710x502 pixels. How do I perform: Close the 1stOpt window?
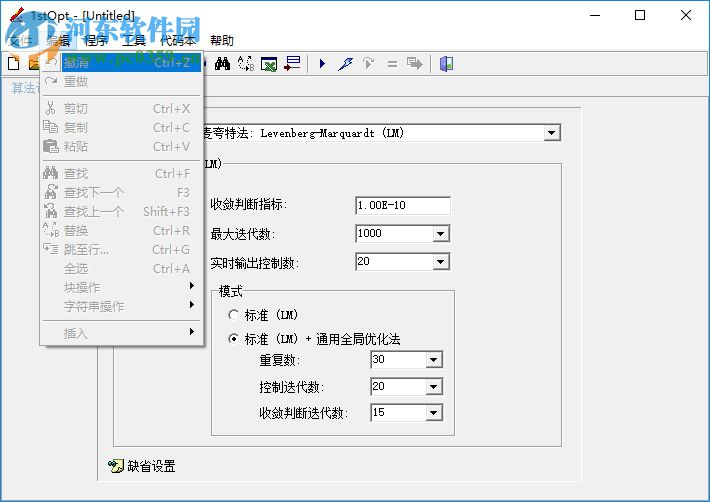[x=686, y=15]
